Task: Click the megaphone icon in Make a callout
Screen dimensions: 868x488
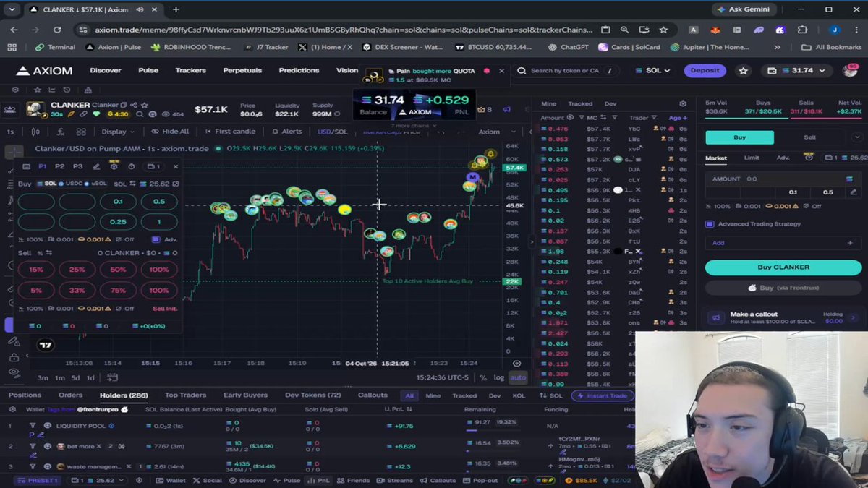Action: 715,317
